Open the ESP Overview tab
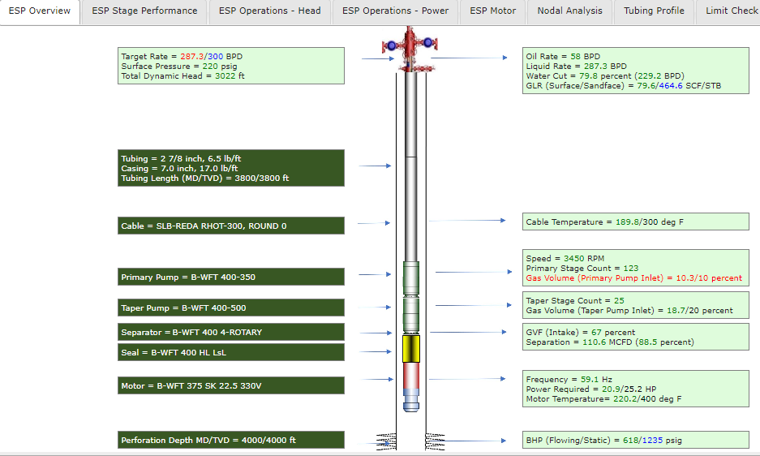The image size is (760, 456). click(x=39, y=11)
